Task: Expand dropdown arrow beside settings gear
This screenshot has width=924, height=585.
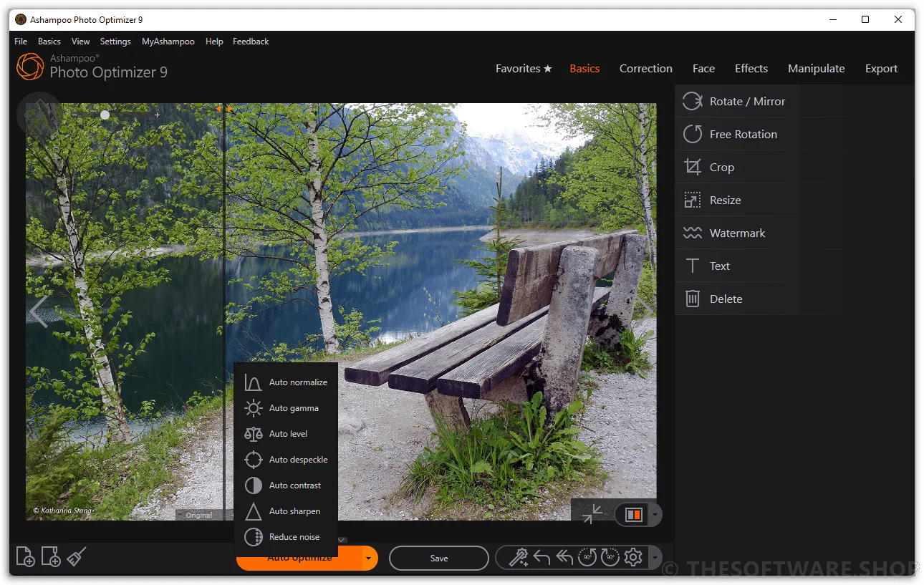Action: point(655,558)
